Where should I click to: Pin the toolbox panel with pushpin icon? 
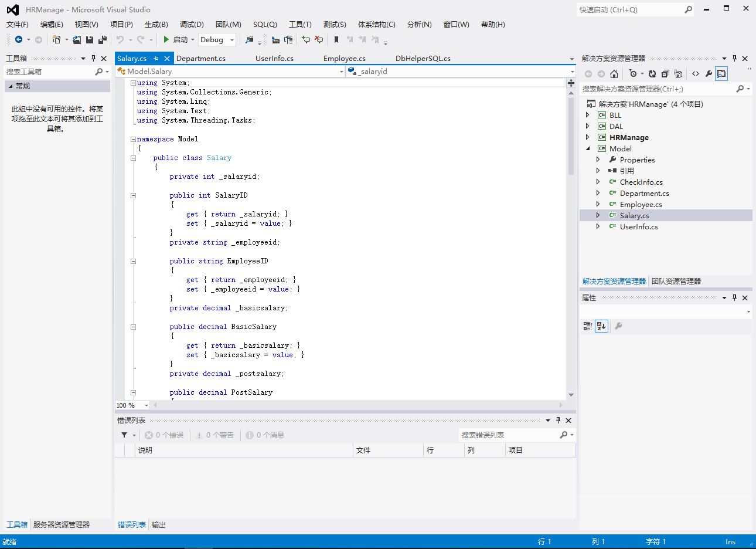click(93, 59)
